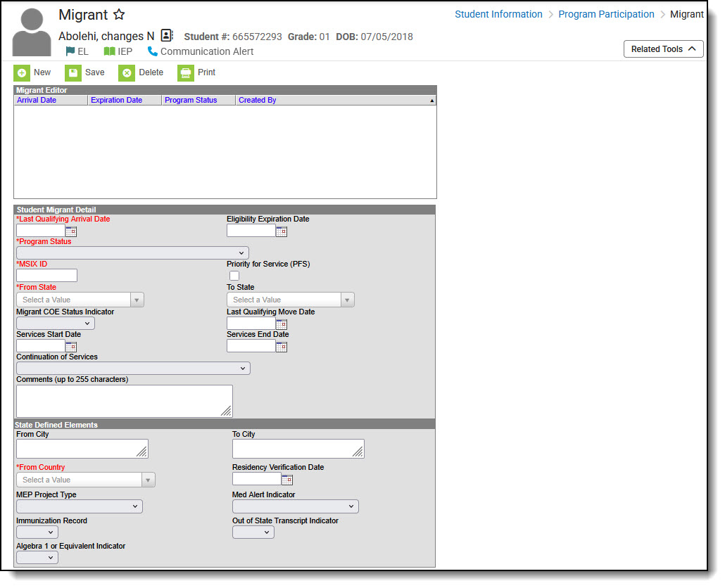Screen dimensions: 725x588
Task: Open calendar for Last Qualifying Move Date
Action: tap(282, 324)
